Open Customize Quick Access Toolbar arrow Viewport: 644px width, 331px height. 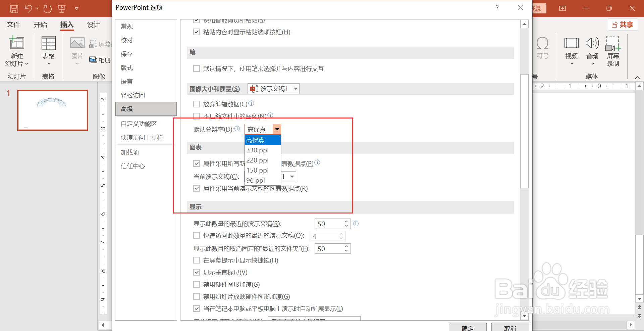(x=76, y=9)
